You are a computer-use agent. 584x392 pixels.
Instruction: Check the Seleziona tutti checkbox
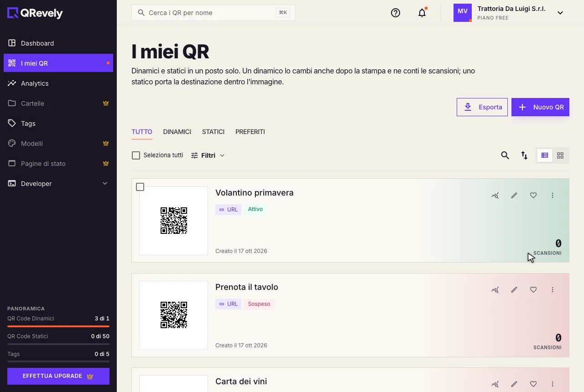[136, 155]
